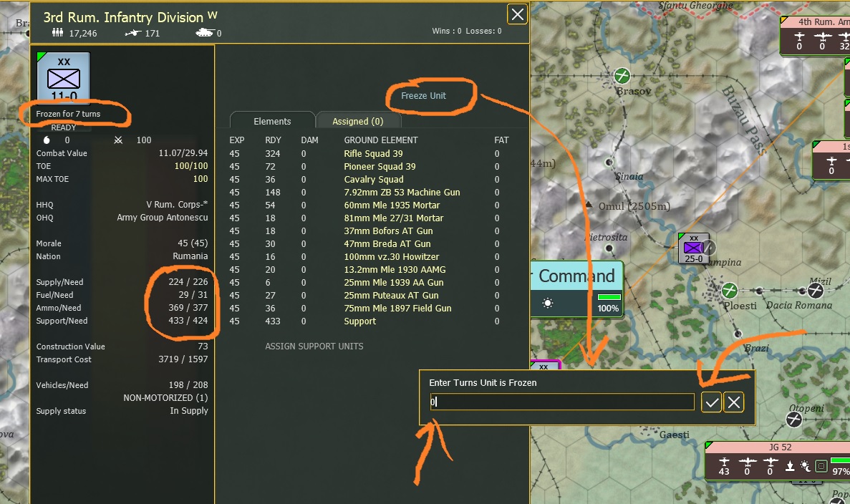The image size is (850, 504).
Task: Click the EXP column header
Action: point(237,140)
